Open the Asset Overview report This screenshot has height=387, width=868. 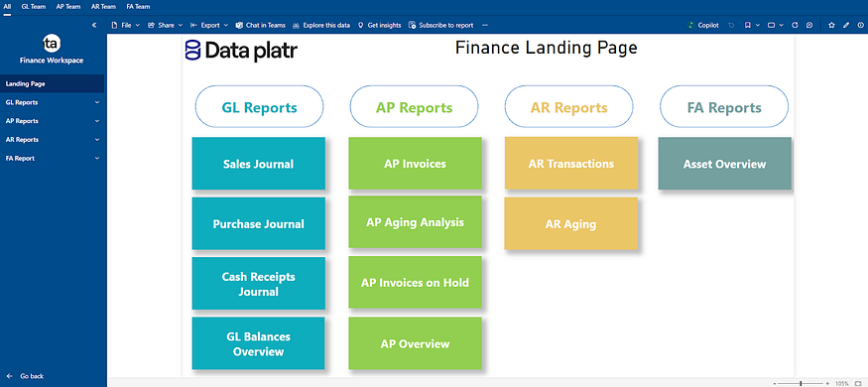[724, 164]
